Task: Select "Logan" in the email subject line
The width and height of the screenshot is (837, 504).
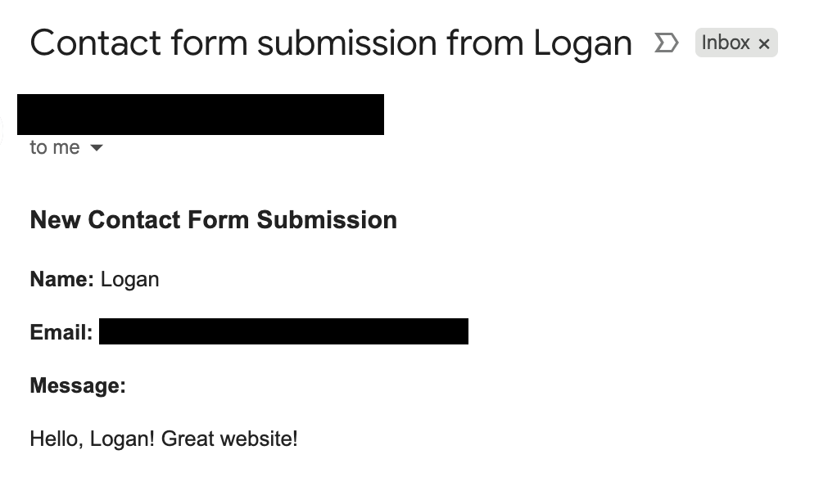Action: 582,44
